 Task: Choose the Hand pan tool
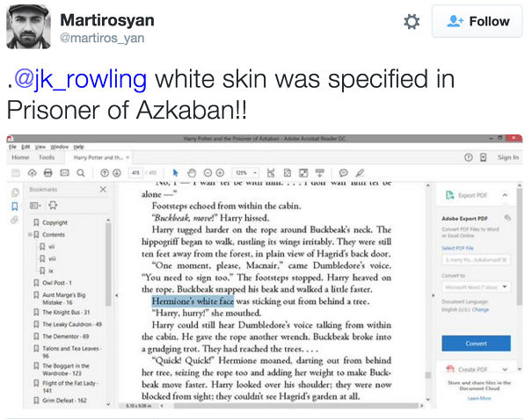(x=192, y=173)
